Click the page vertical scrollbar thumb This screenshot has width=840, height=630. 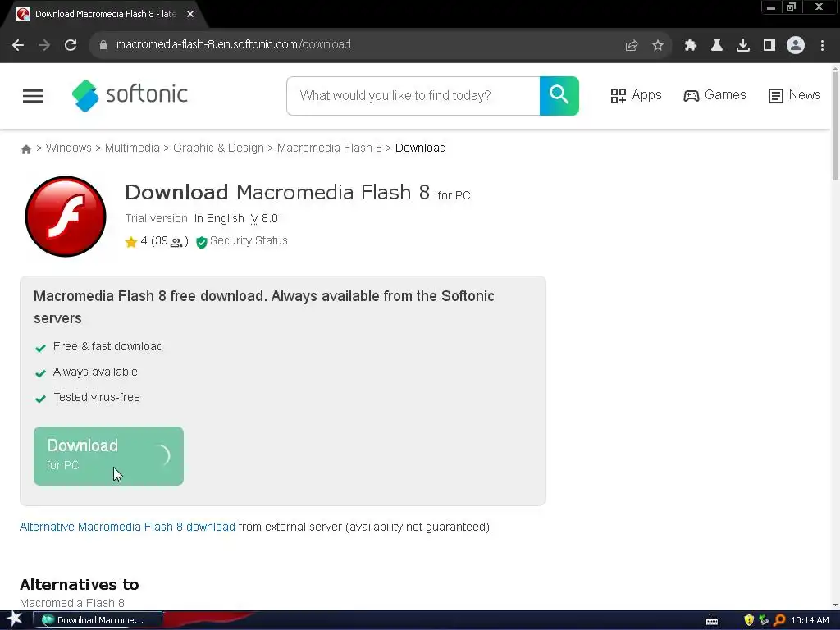(835, 126)
